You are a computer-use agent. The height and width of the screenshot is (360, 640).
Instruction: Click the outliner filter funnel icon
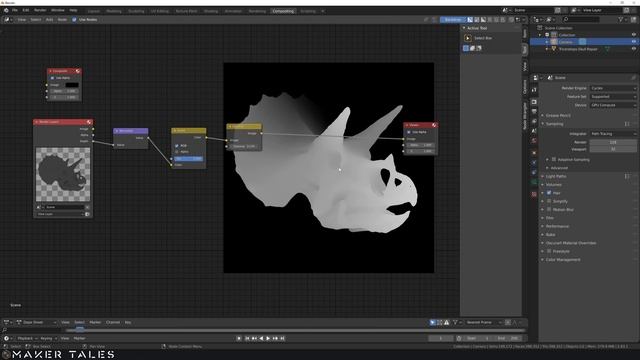(x=621, y=20)
